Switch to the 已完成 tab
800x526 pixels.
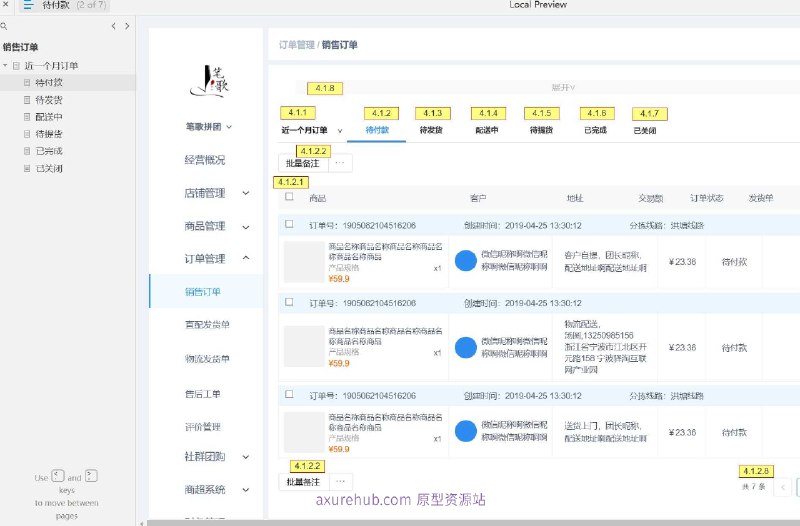595,130
